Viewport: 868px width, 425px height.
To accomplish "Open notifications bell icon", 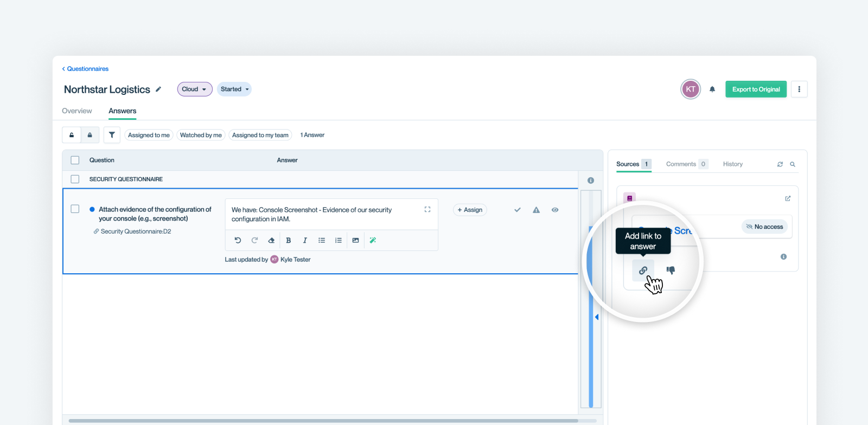I will click(x=712, y=89).
